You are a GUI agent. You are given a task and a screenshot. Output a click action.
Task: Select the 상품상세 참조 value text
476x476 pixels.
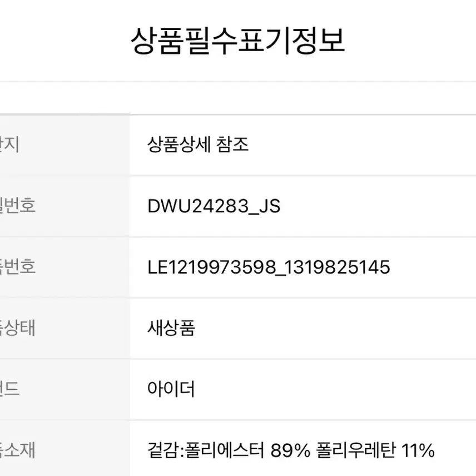tap(198, 145)
